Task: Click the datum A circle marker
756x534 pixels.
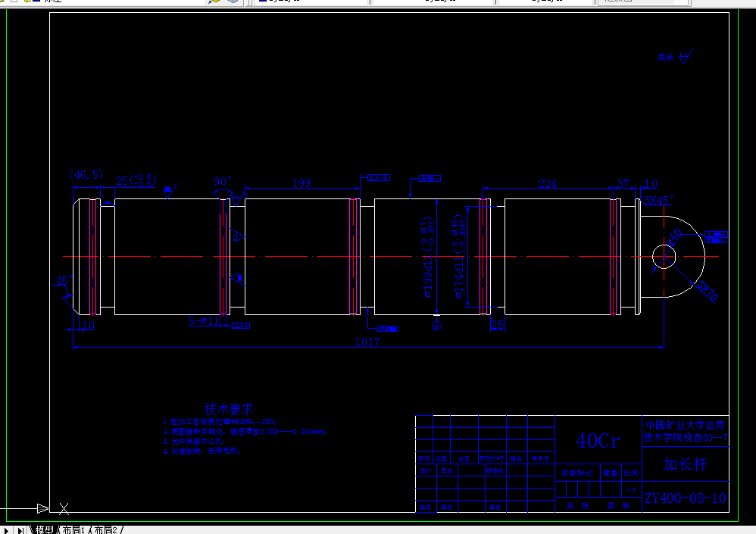Action: point(437,326)
